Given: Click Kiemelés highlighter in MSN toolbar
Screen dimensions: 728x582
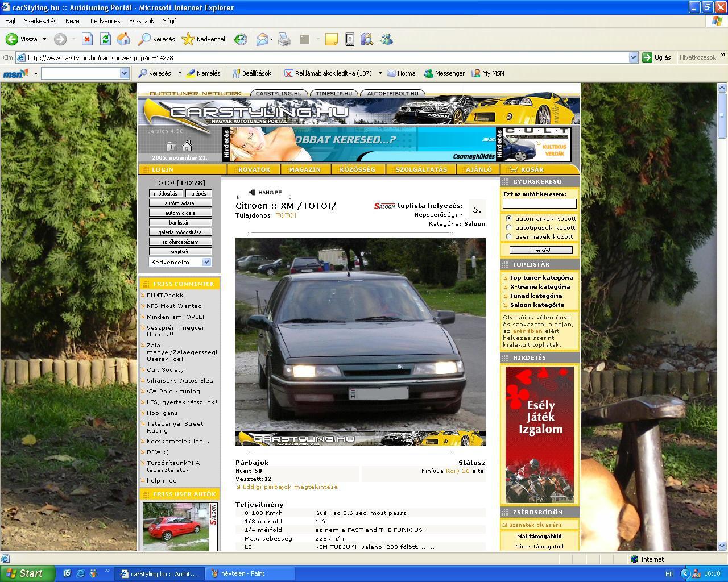Looking at the screenshot, I should coord(204,73).
